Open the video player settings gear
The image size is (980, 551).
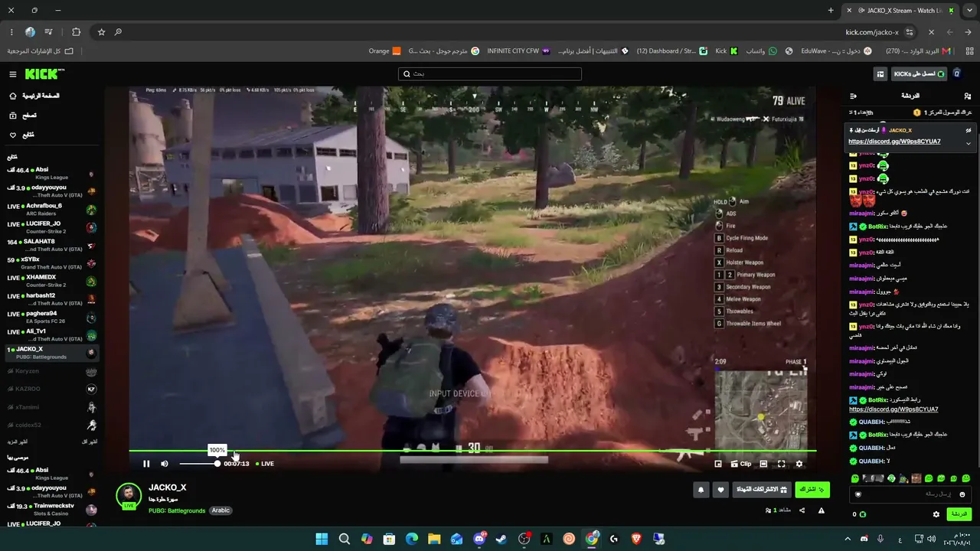799,464
